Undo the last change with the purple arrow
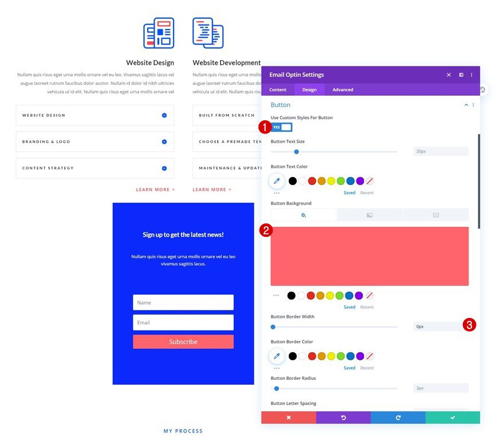 [x=343, y=417]
